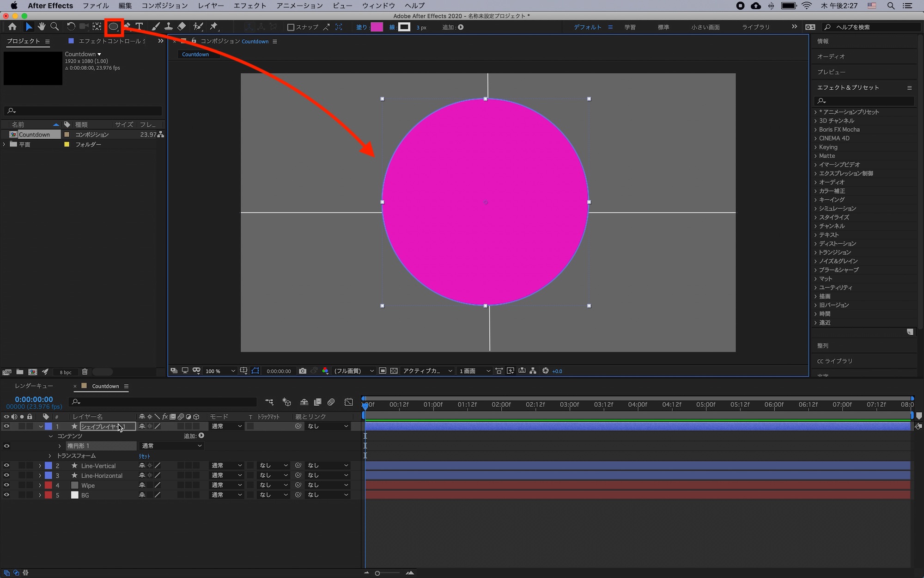Image resolution: width=924 pixels, height=578 pixels.
Task: Open the magenta fill color swatch
Action: click(377, 27)
